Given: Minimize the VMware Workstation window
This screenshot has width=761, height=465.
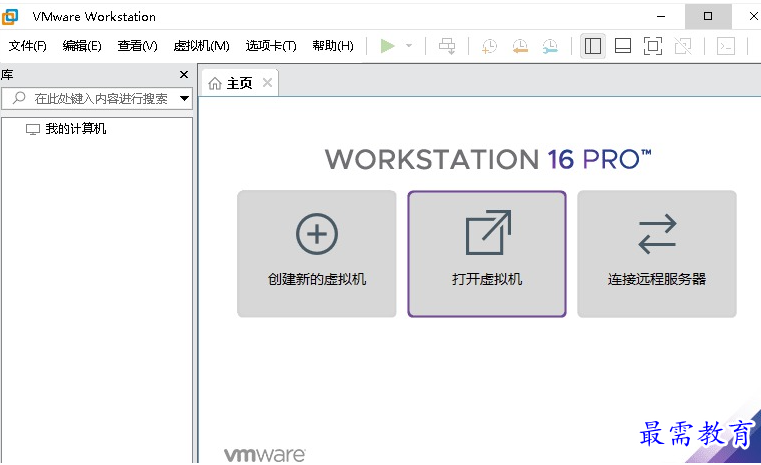Looking at the screenshot, I should coord(661,16).
